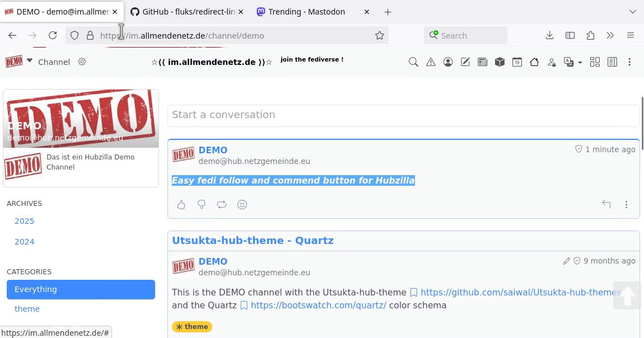Toggle the right-hand column layout icon

(x=612, y=62)
